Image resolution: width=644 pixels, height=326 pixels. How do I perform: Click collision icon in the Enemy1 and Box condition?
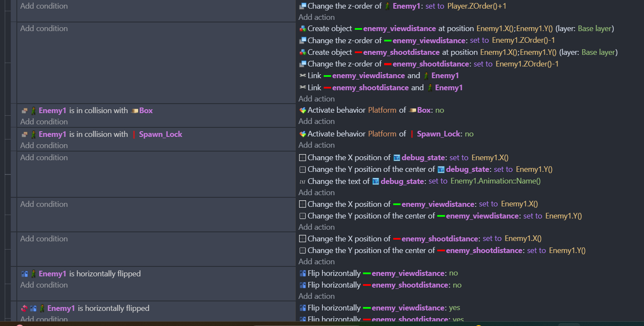coord(25,111)
